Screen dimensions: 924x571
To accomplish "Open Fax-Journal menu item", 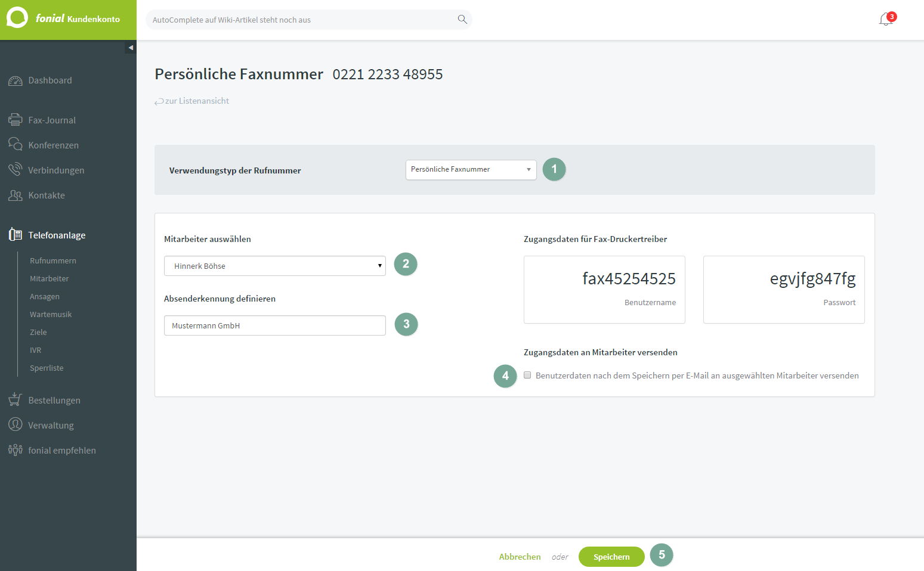I will [x=52, y=120].
